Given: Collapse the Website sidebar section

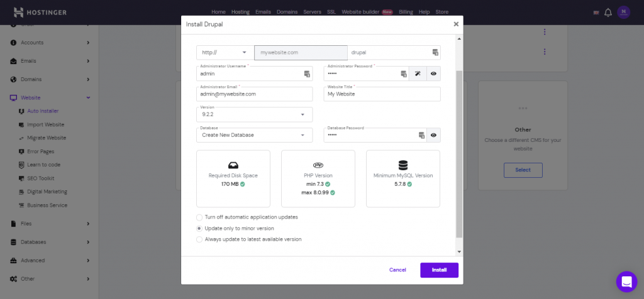Looking at the screenshot, I should pos(88,98).
